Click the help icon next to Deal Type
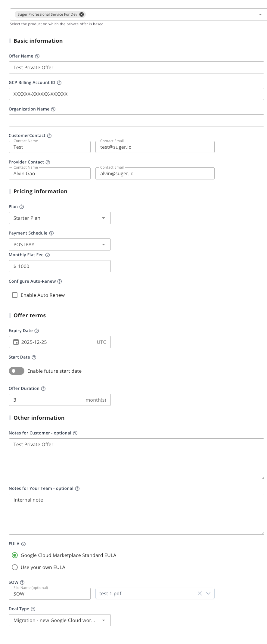This screenshot has width=267, height=644. point(34,608)
